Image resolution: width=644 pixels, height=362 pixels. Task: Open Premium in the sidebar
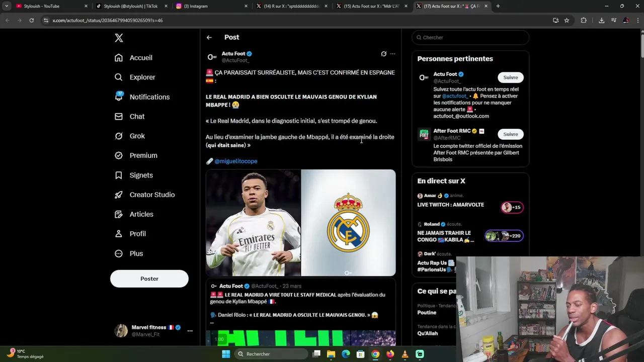(x=136, y=155)
